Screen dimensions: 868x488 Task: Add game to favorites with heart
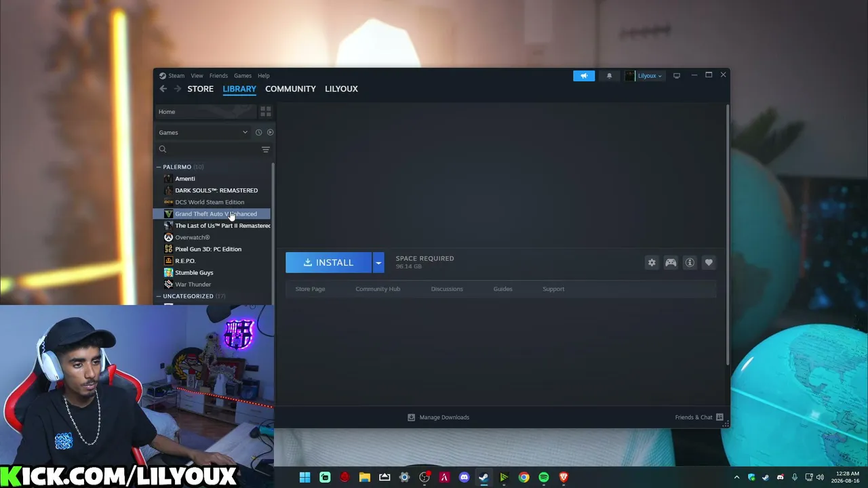pos(709,262)
